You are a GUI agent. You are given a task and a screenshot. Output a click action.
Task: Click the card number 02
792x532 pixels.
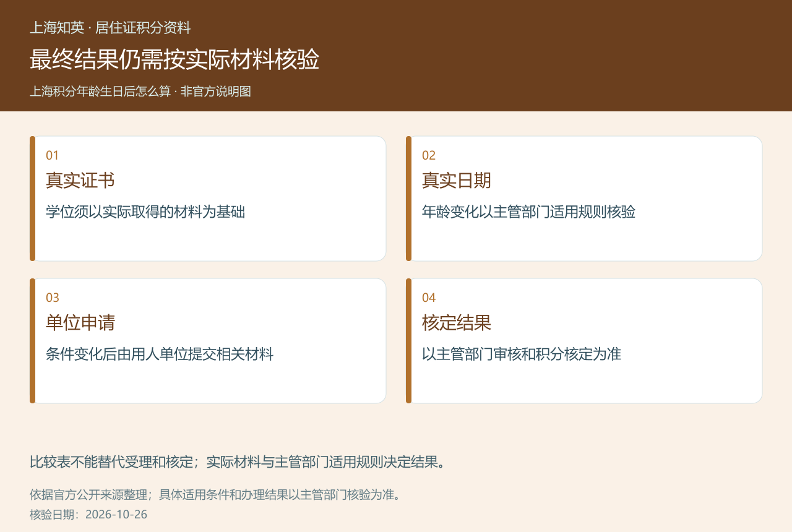click(429, 155)
